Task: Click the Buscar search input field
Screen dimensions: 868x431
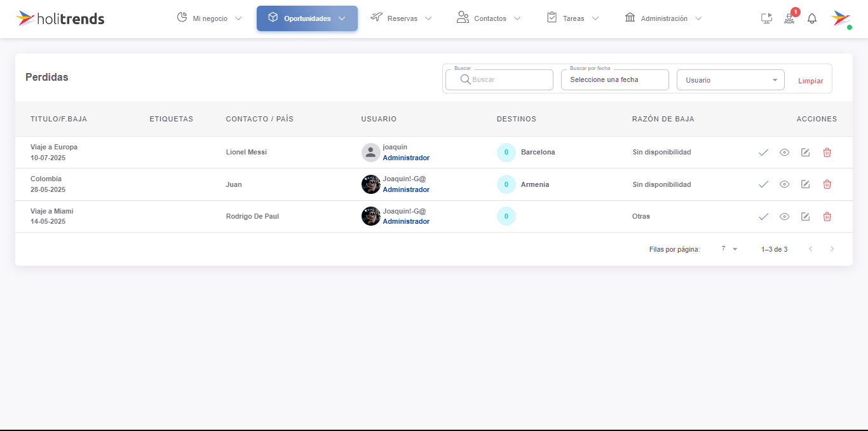Action: pos(499,79)
